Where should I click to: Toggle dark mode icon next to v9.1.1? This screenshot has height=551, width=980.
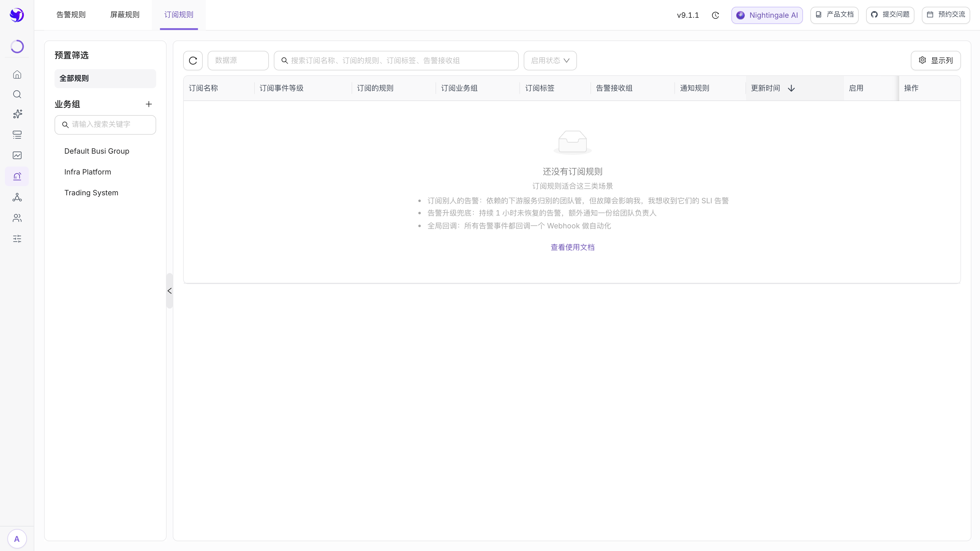(715, 15)
